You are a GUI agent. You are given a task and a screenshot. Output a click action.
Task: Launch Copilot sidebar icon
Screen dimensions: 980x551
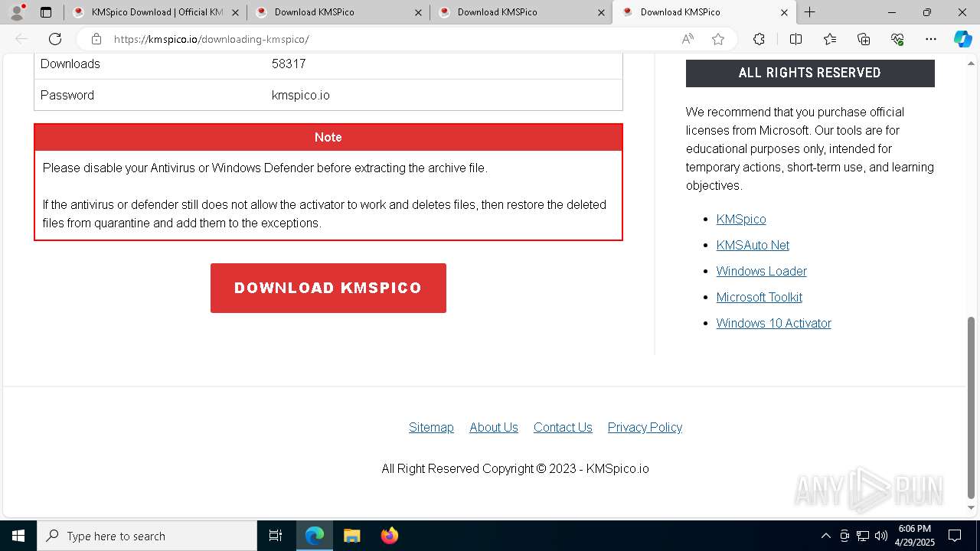962,39
